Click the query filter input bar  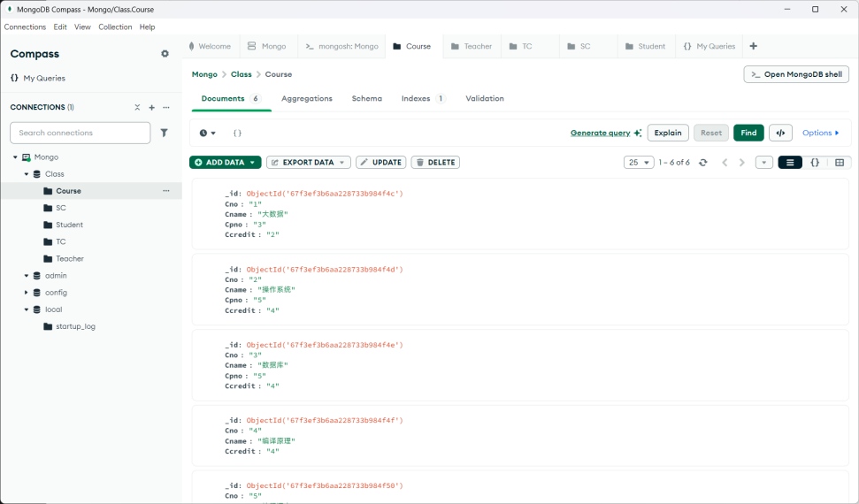click(398, 134)
